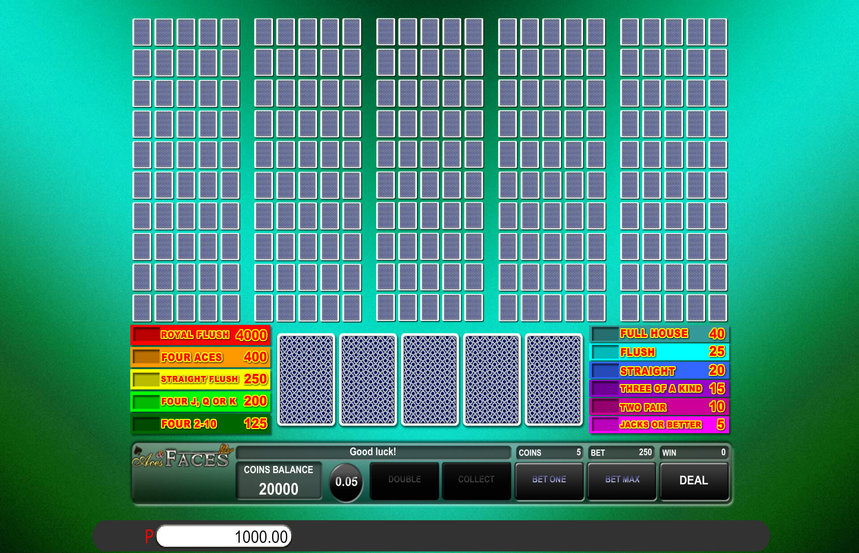Click the Jacks or Better payout row
The width and height of the screenshot is (859, 553).
click(660, 425)
